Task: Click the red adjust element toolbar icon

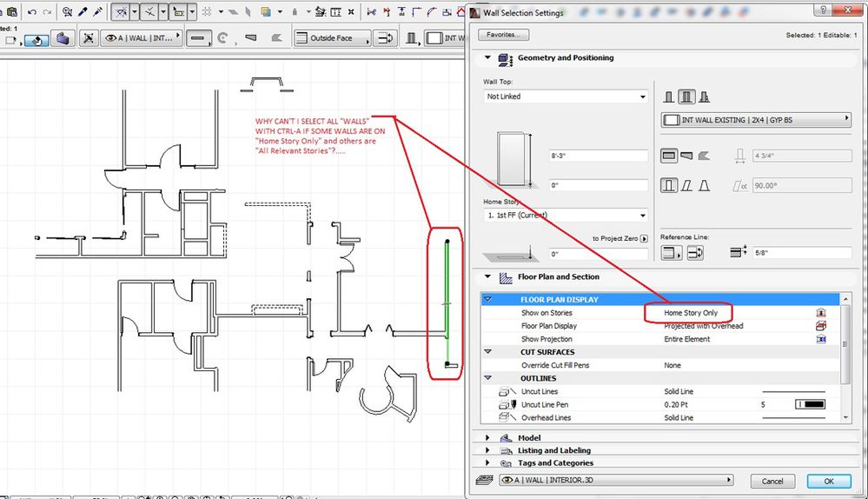Action: point(387,11)
